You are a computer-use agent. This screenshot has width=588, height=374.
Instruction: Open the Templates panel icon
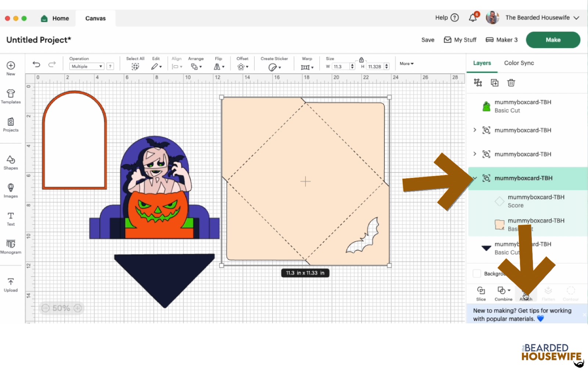[11, 96]
